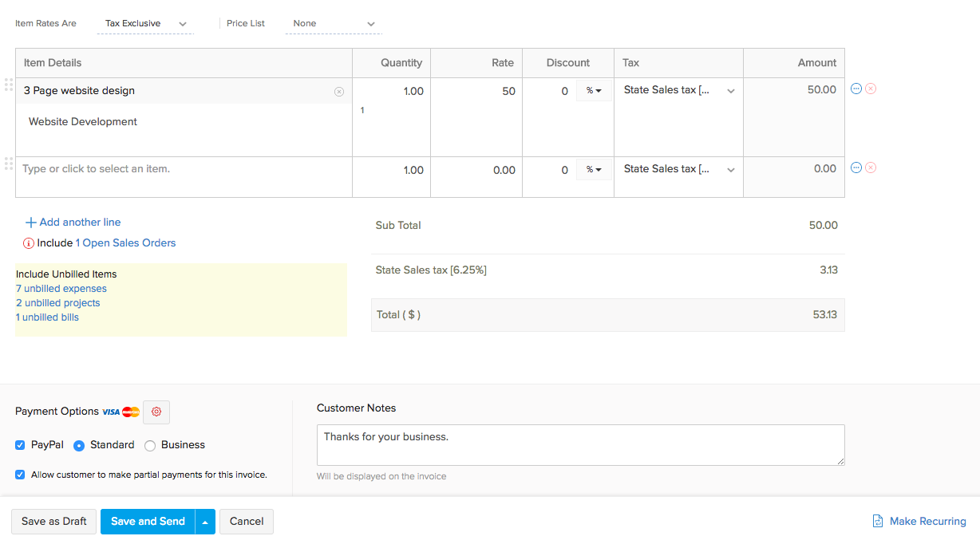The width and height of the screenshot is (980, 540).
Task: Click into the Customer Notes text area
Action: tap(580, 444)
